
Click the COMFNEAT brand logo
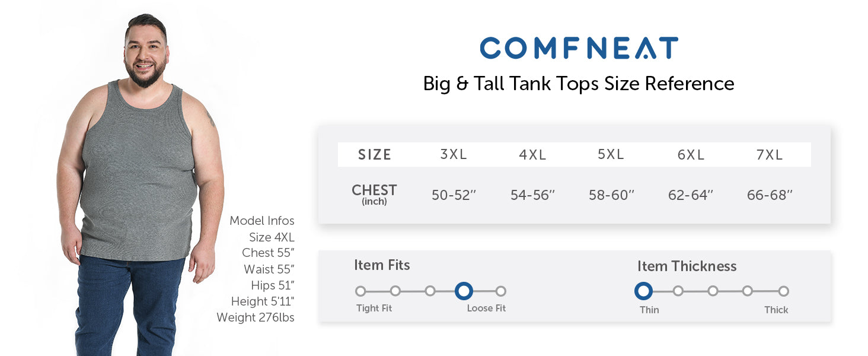[579, 48]
